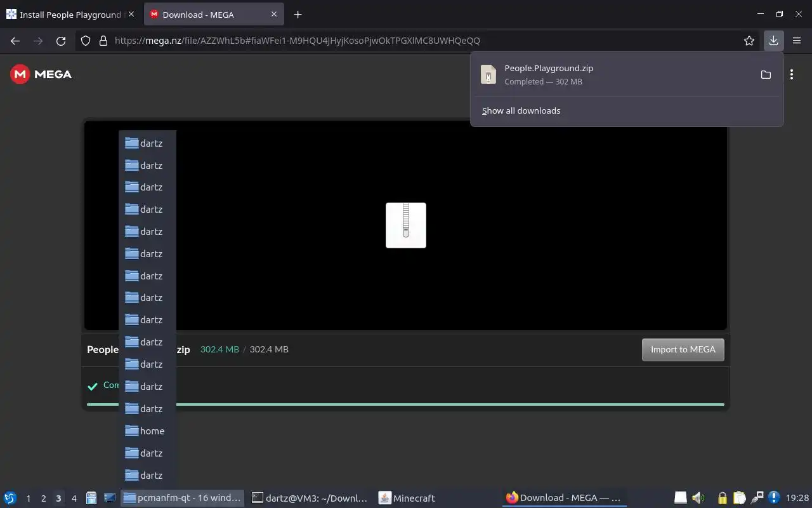Click the Import to MEGA button
This screenshot has width=812, height=508.
(x=683, y=349)
